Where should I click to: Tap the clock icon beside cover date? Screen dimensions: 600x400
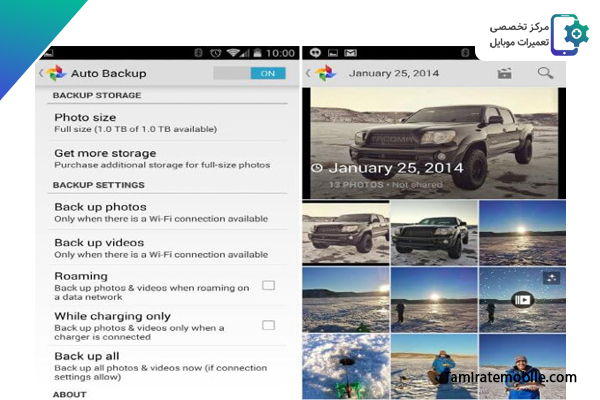(317, 168)
